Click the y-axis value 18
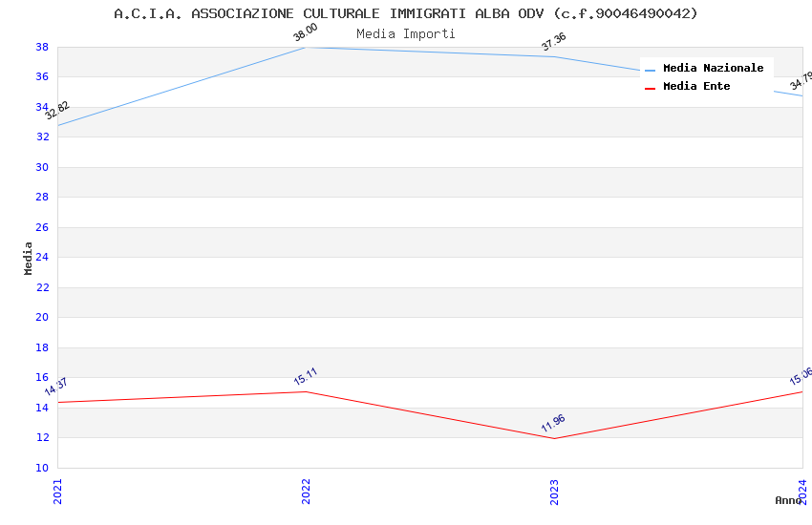Image resolution: width=812 pixels, height=525 pixels. tap(42, 347)
